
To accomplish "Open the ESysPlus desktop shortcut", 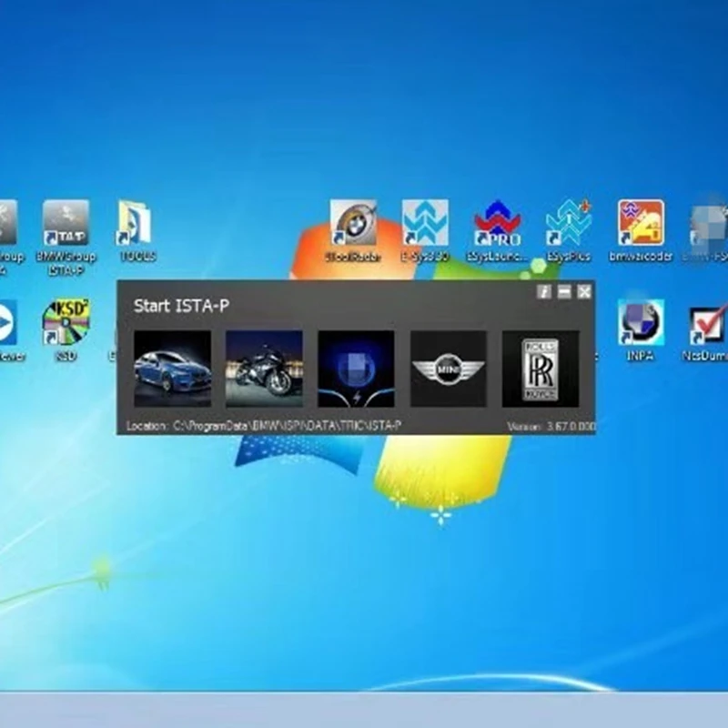I will coord(569,231).
